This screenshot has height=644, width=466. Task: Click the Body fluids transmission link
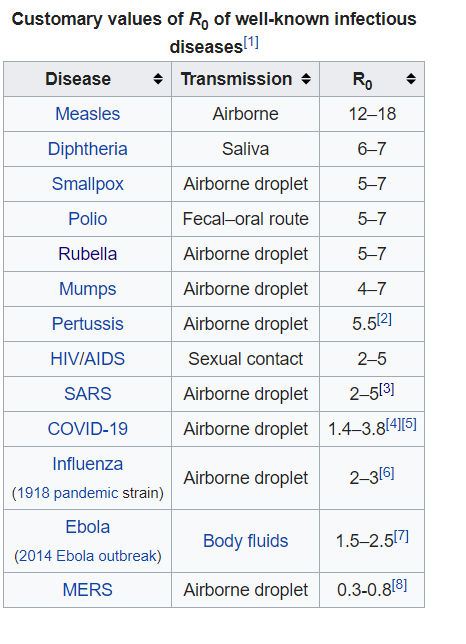[x=246, y=541]
